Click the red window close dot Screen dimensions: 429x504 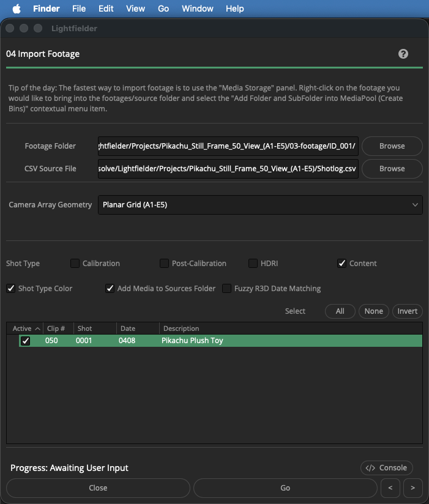[x=10, y=28]
